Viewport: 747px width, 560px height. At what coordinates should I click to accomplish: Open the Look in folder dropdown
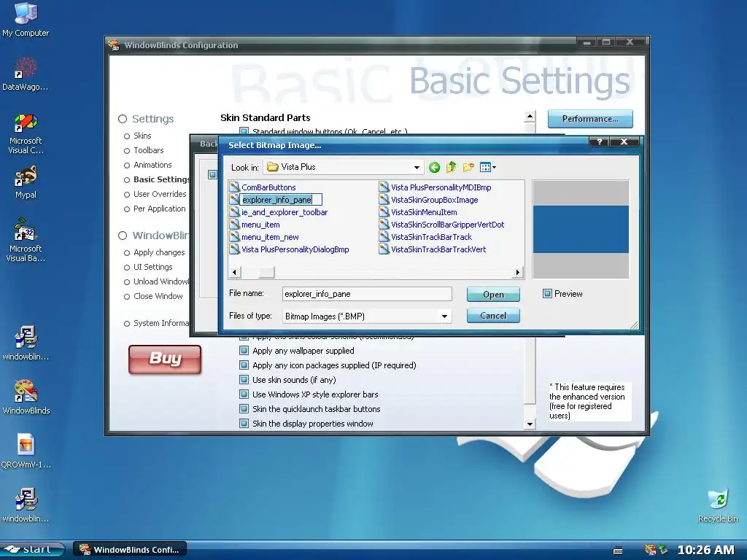(x=417, y=167)
